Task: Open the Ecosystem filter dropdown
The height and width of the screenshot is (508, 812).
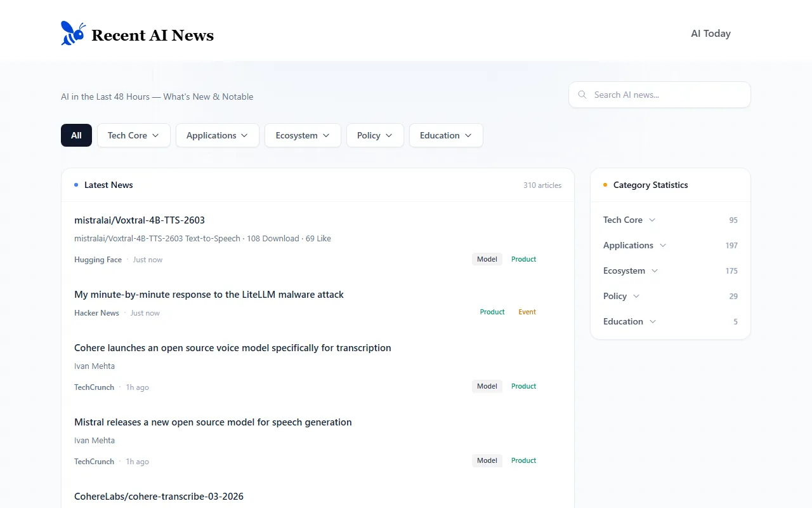Action: pos(303,135)
